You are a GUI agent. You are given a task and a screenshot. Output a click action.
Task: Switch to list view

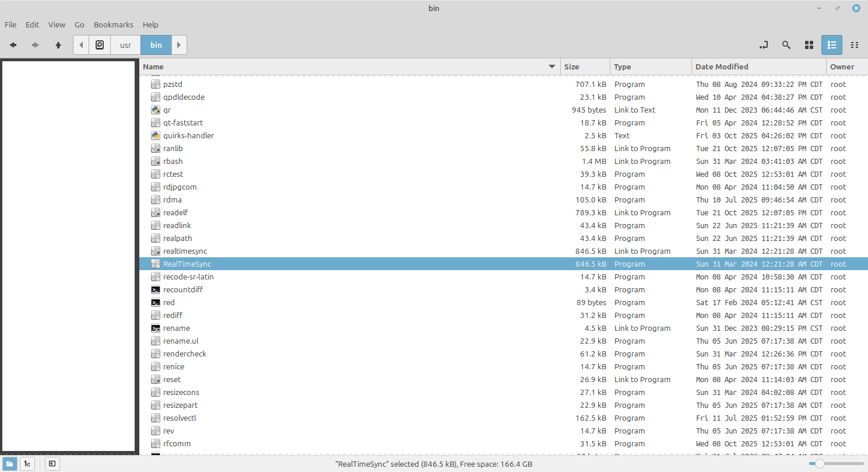(832, 45)
